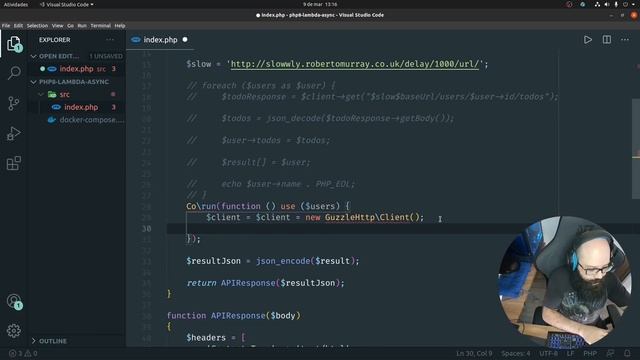Collapse the src folder chevron

point(41,94)
